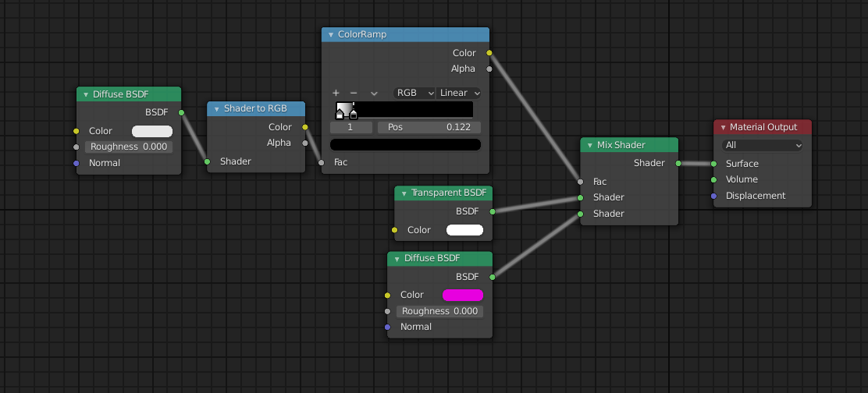Click the ColorRamp active stop index field

click(350, 127)
